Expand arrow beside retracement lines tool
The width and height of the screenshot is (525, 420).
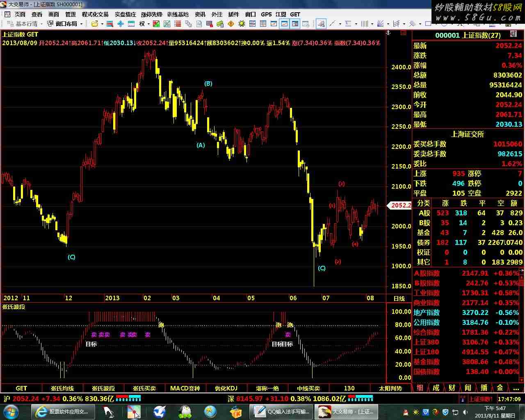pos(356,24)
